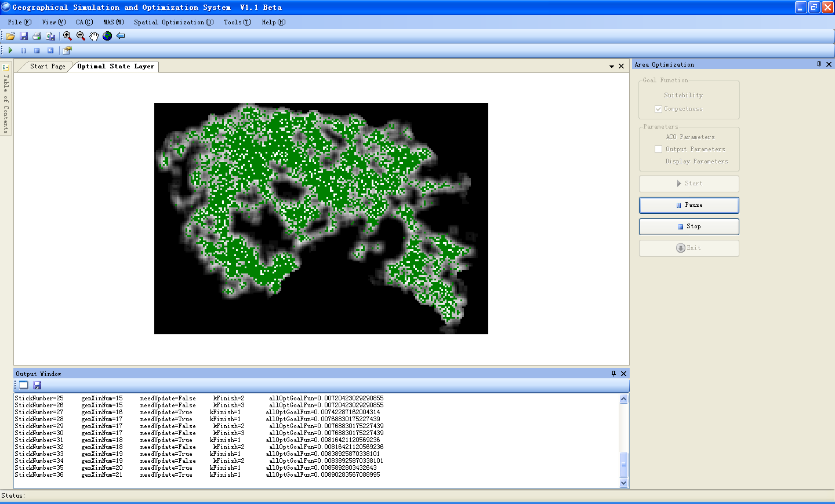Screen dimensions: 835x504
Task: Select the zoom in magnifier tool
Action: (67, 36)
